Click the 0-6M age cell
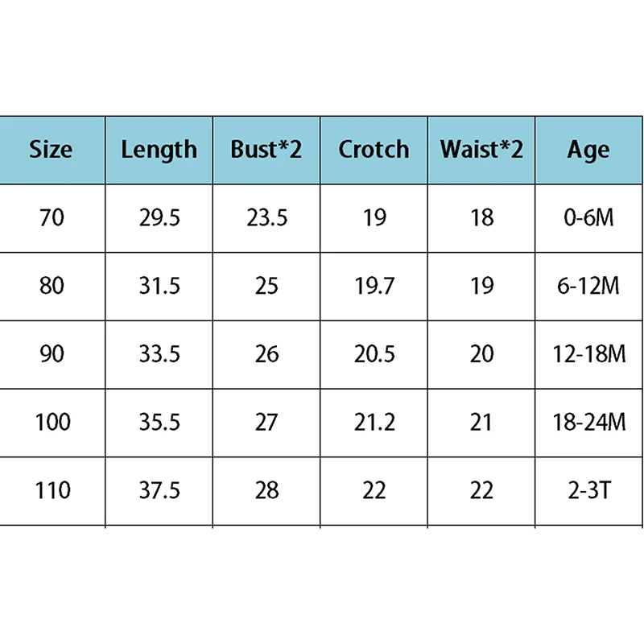The image size is (644, 644). [588, 217]
